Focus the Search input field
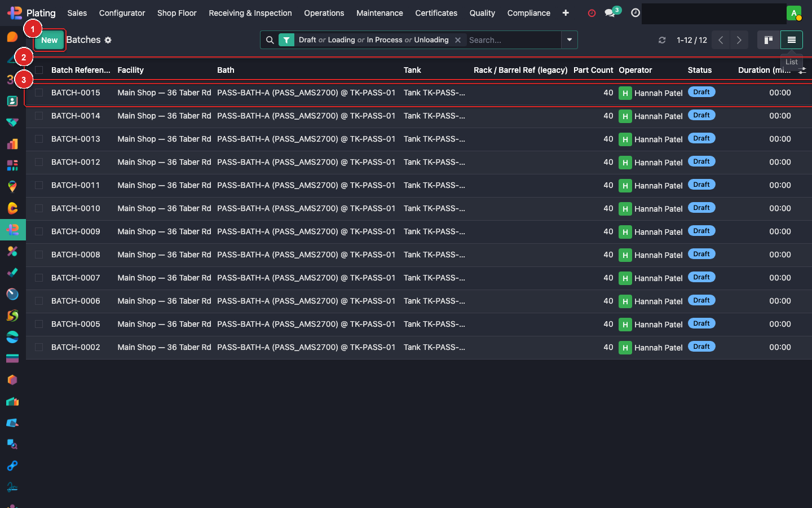 point(513,40)
